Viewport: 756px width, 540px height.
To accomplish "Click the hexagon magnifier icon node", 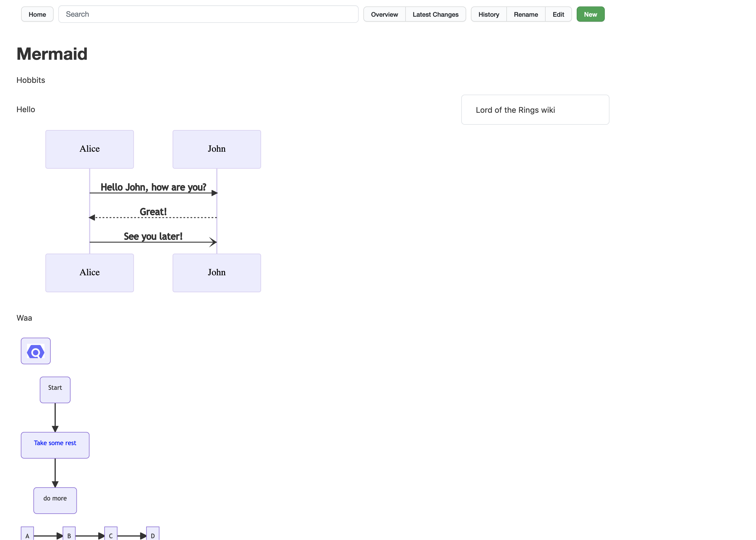I will coord(36,351).
